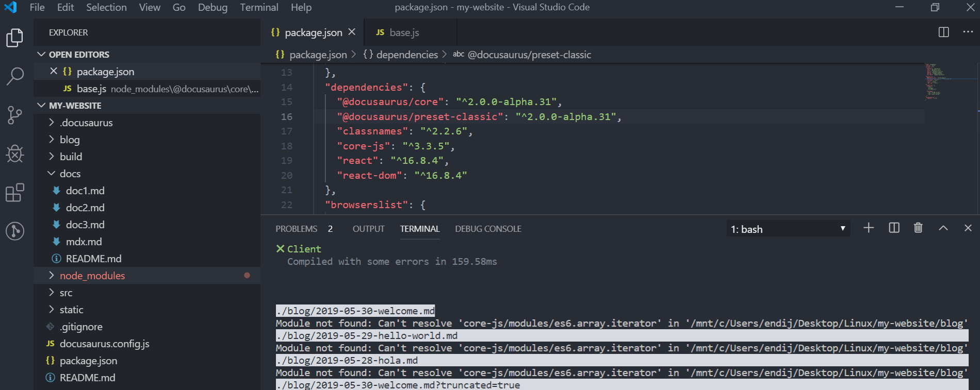980x390 pixels.
Task: Open the Help menu
Action: point(301,7)
